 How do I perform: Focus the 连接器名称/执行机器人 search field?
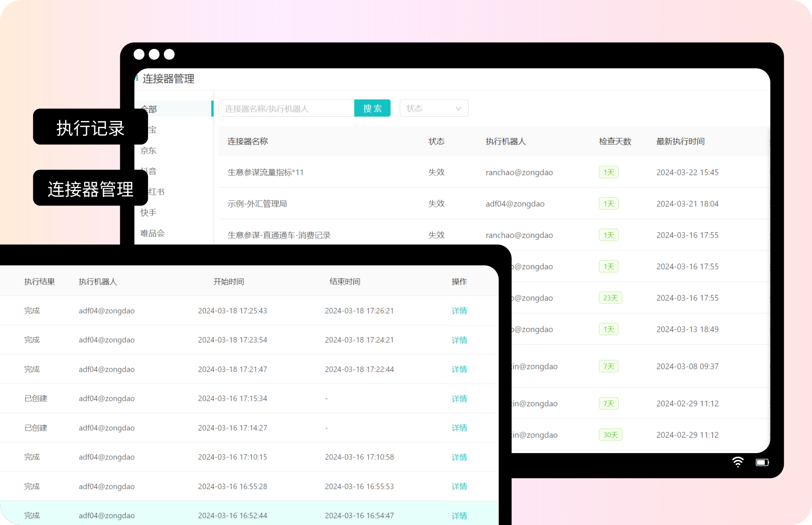point(286,108)
